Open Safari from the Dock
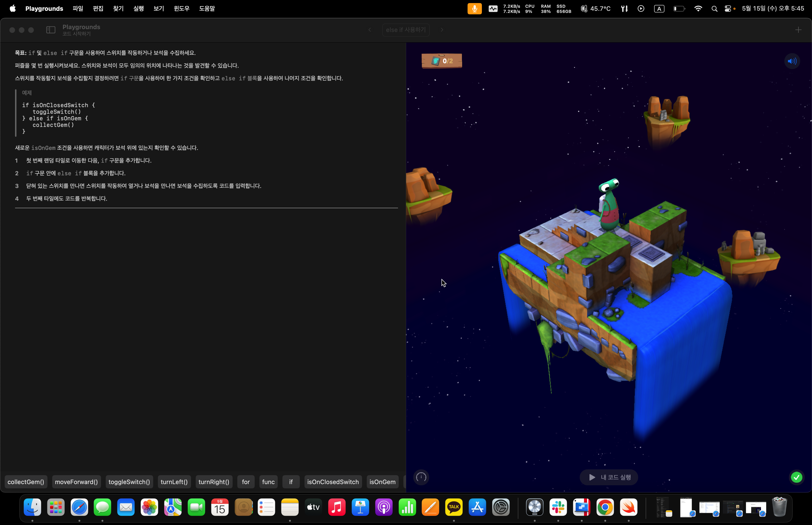Image resolution: width=812 pixels, height=525 pixels. pyautogui.click(x=79, y=507)
